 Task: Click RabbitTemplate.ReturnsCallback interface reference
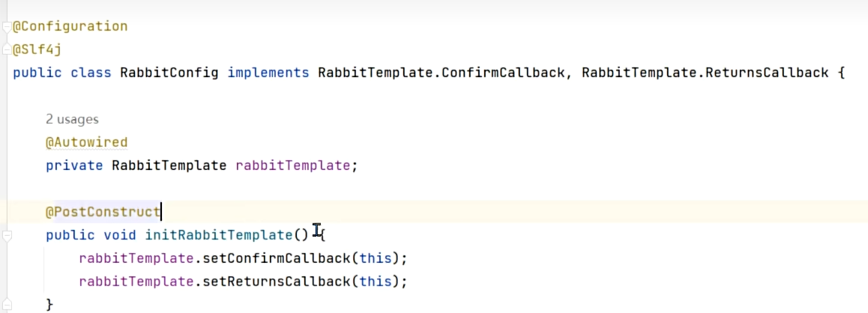click(x=705, y=73)
